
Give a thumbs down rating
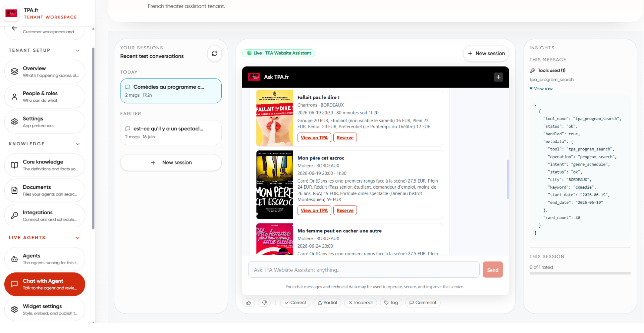tap(265, 303)
